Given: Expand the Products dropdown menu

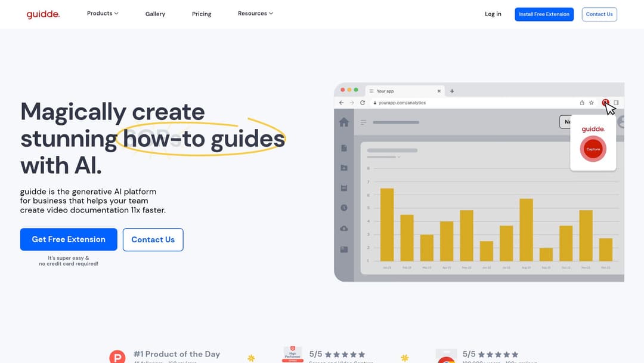Looking at the screenshot, I should pos(103,14).
